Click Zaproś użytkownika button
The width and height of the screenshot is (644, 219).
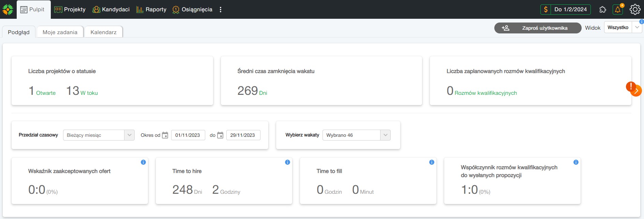point(538,28)
